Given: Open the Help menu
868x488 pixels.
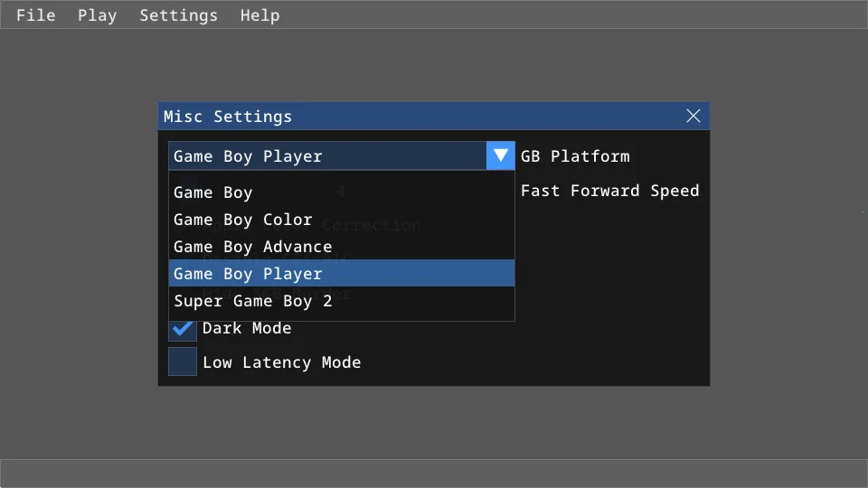Looking at the screenshot, I should tap(259, 15).
